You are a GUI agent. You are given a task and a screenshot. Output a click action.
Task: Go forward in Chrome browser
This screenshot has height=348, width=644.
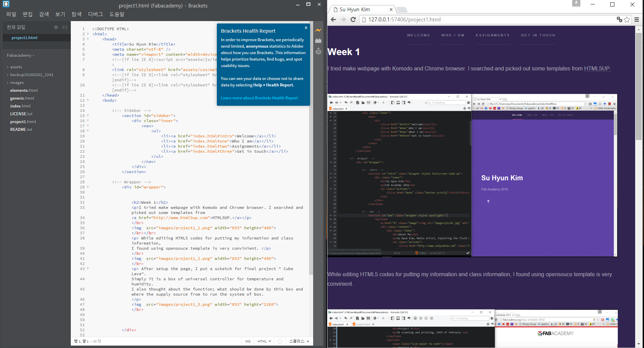(343, 19)
